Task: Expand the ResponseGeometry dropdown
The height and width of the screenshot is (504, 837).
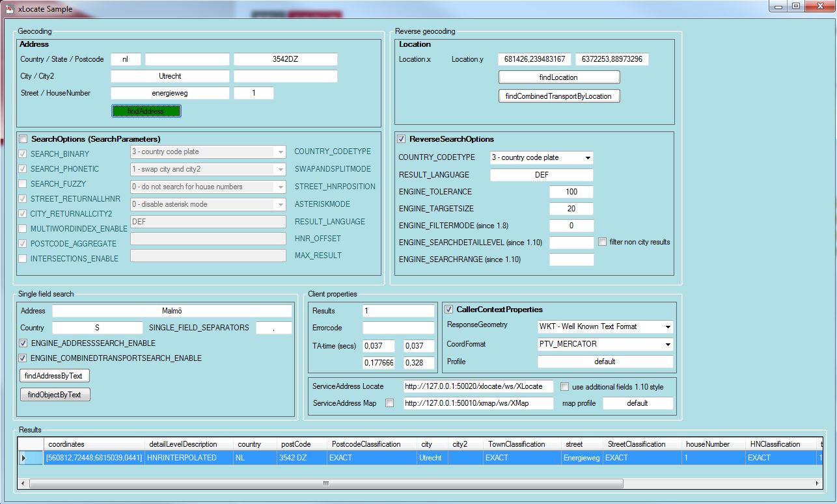Action: (x=667, y=326)
